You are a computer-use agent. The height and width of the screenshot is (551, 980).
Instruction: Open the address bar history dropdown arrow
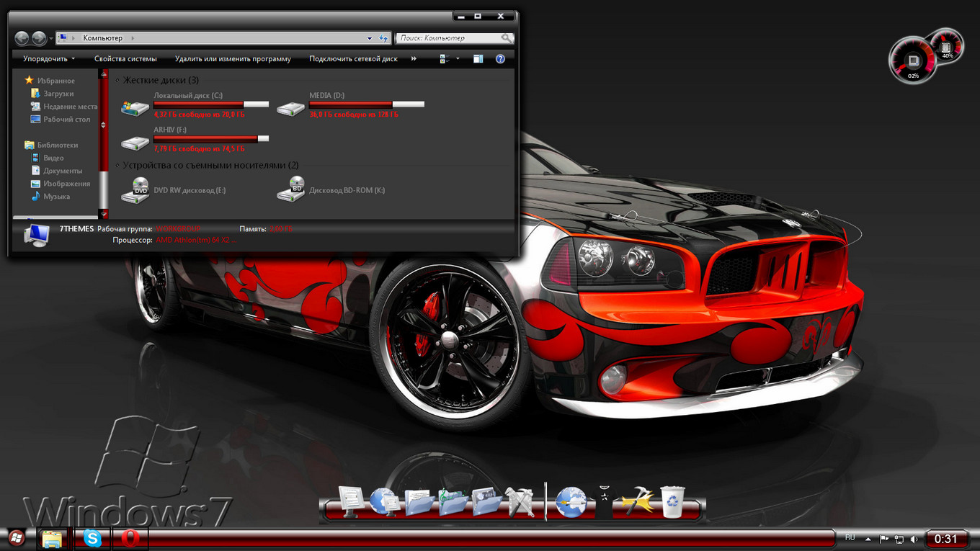coord(370,38)
